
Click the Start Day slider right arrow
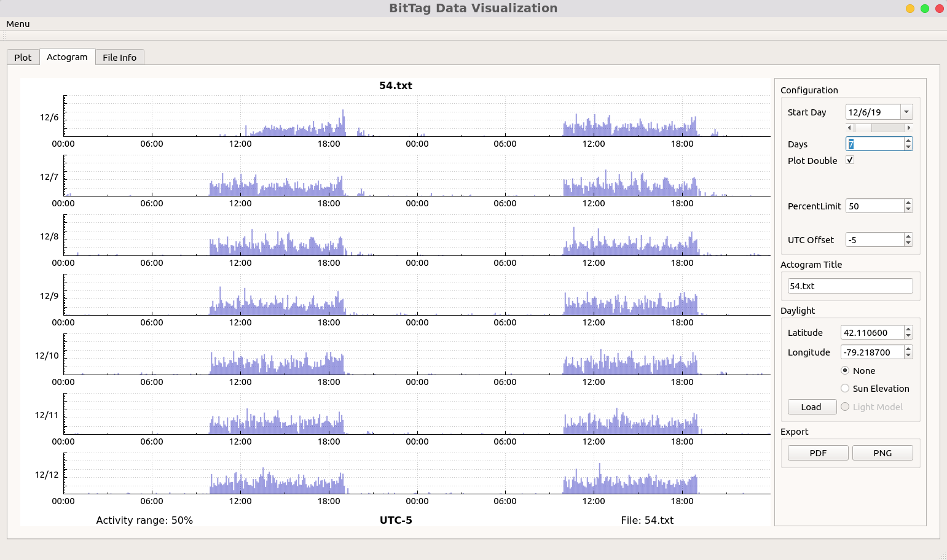(x=909, y=128)
